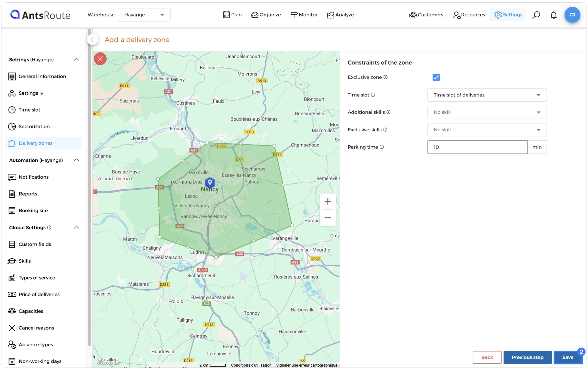This screenshot has width=588, height=370.
Task: Open Capacities in sidebar
Action: coord(44,311)
